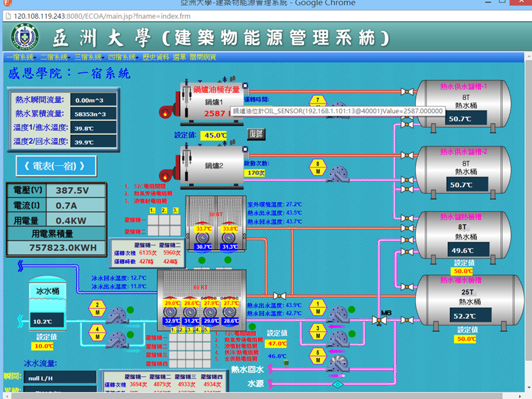532x399 pixels.
Task: Click the top inlet valve of 熱水供水儲槽-2
Action: [407, 156]
